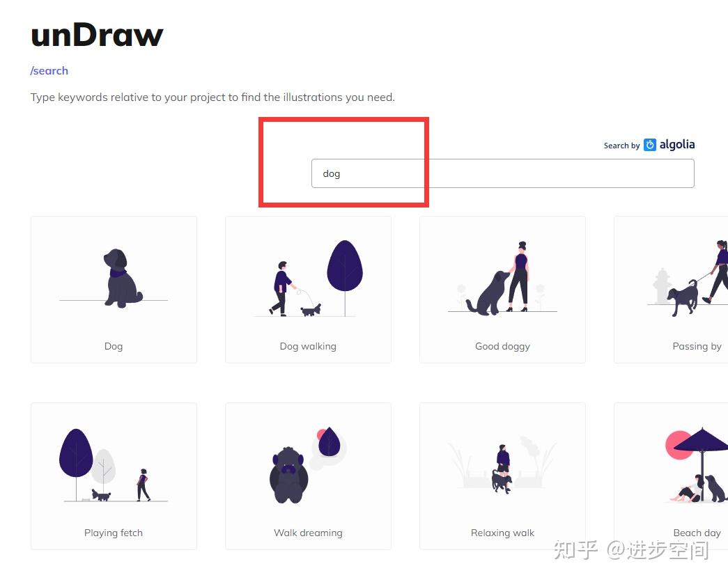This screenshot has width=728, height=580.
Task: Select the Good doggy illustration
Action: click(x=502, y=290)
